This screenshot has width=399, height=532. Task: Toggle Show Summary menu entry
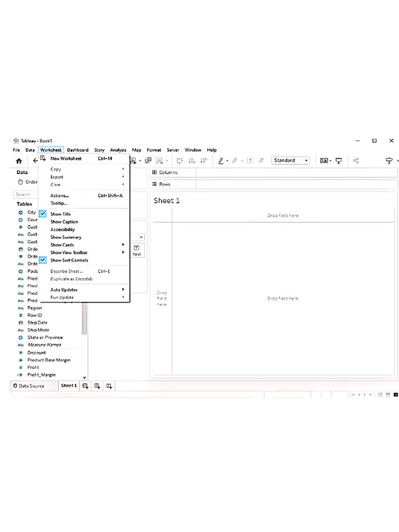(x=66, y=237)
